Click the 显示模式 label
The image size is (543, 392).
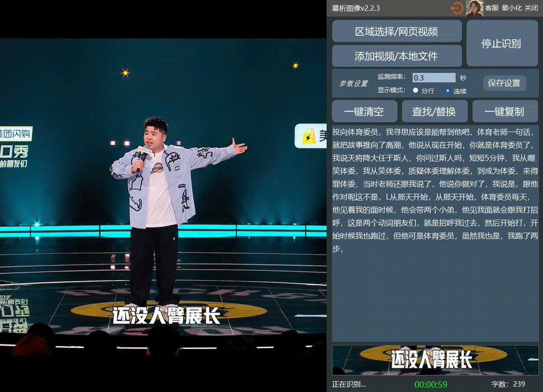click(391, 90)
